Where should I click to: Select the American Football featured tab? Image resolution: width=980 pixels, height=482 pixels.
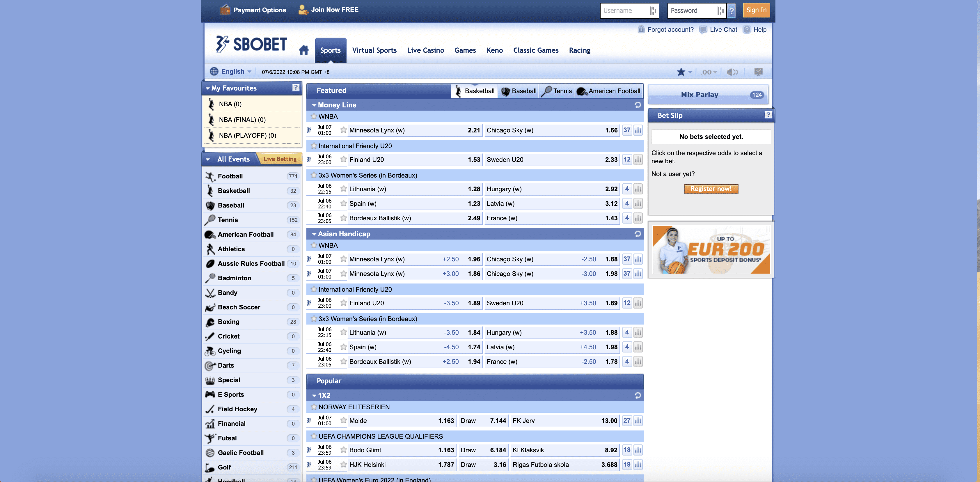tap(609, 91)
